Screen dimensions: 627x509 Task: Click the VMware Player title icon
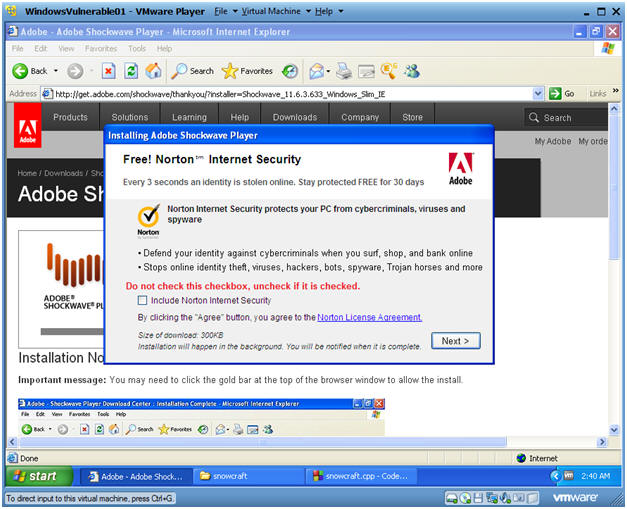click(12, 11)
